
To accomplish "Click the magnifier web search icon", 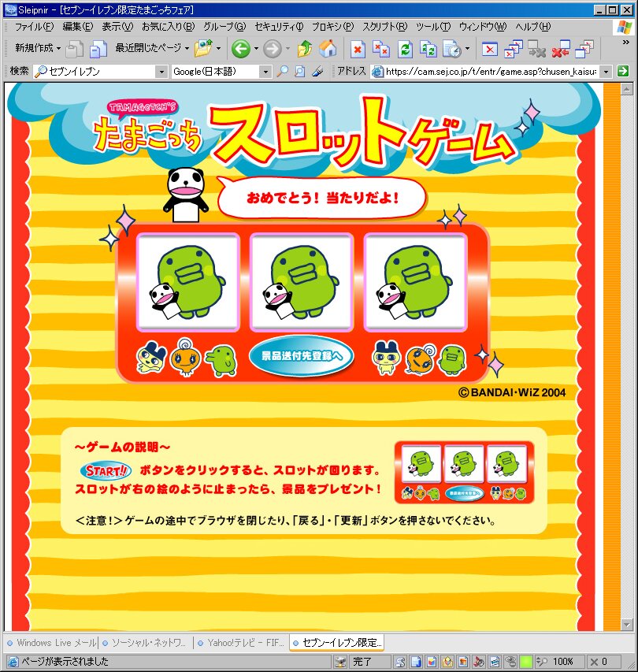I will [x=282, y=72].
